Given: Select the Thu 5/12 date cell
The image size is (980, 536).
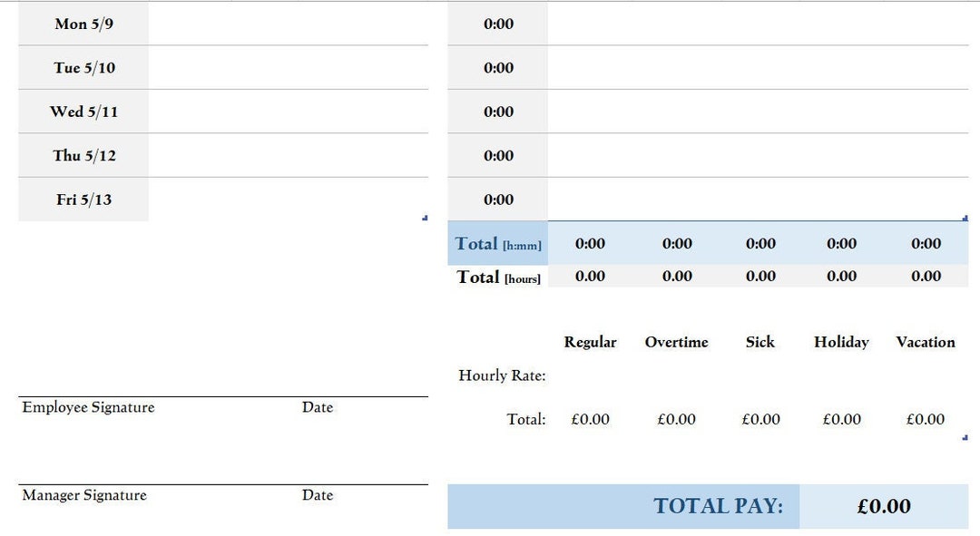Looking at the screenshot, I should (x=83, y=155).
